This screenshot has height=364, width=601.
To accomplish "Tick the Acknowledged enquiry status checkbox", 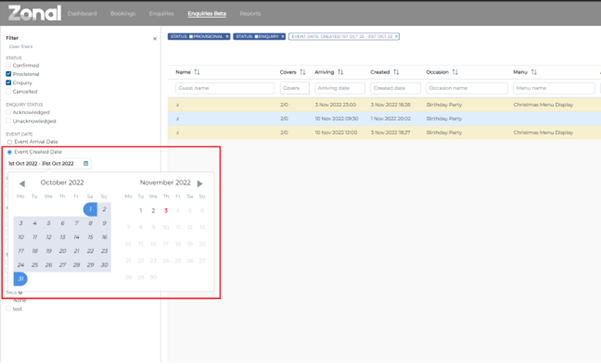I will [8, 112].
